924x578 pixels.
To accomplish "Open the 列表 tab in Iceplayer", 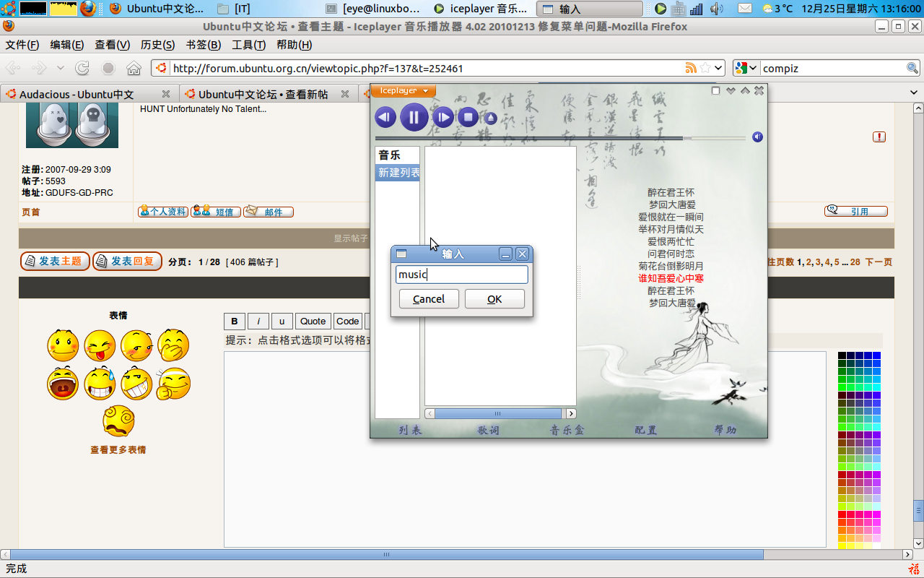I will 410,430.
